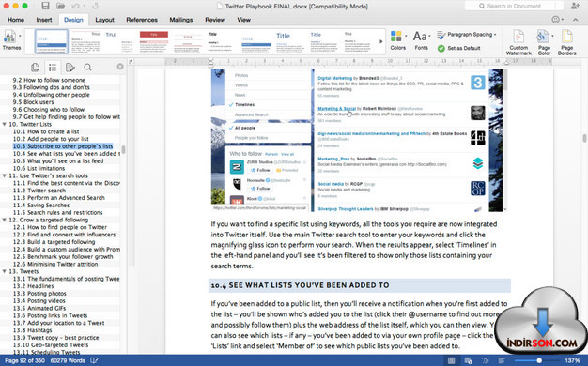This screenshot has height=366, width=588.
Task: Open Page Borders dialog
Action: point(566,42)
